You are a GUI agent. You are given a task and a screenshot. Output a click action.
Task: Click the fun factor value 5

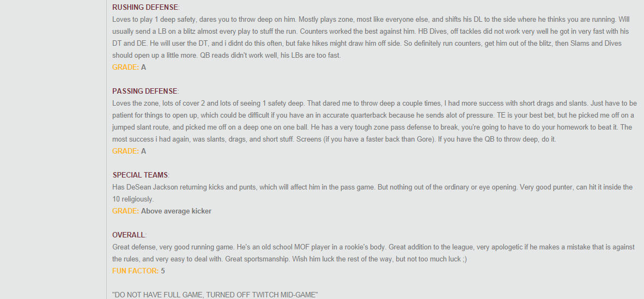(x=163, y=271)
